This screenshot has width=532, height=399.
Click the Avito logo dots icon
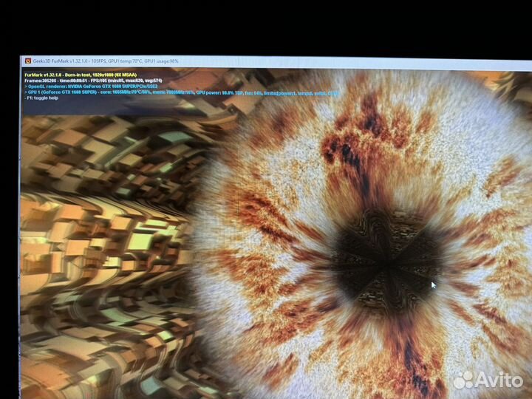pyautogui.click(x=463, y=381)
